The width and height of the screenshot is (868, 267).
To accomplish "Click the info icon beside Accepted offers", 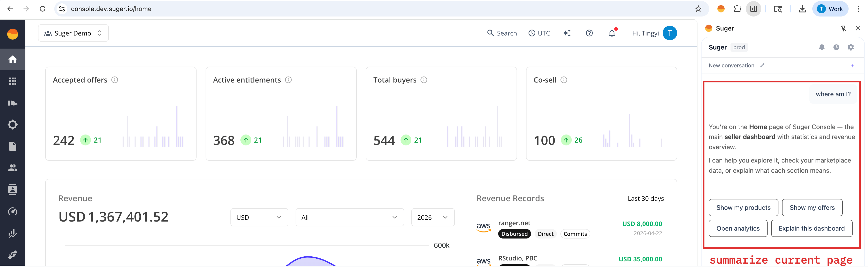I will pos(115,80).
